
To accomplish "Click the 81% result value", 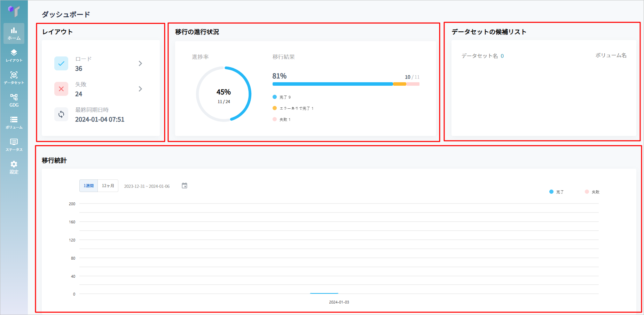I will pyautogui.click(x=280, y=76).
